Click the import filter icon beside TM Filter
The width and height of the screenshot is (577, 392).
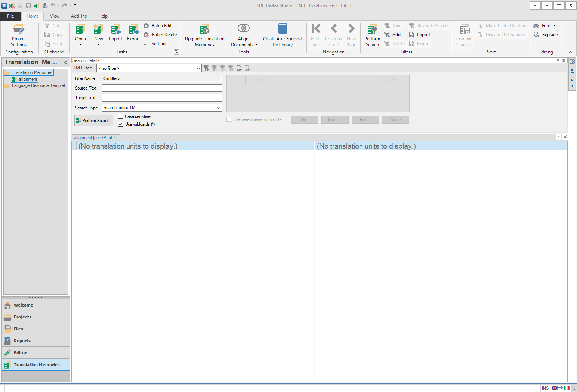239,68
